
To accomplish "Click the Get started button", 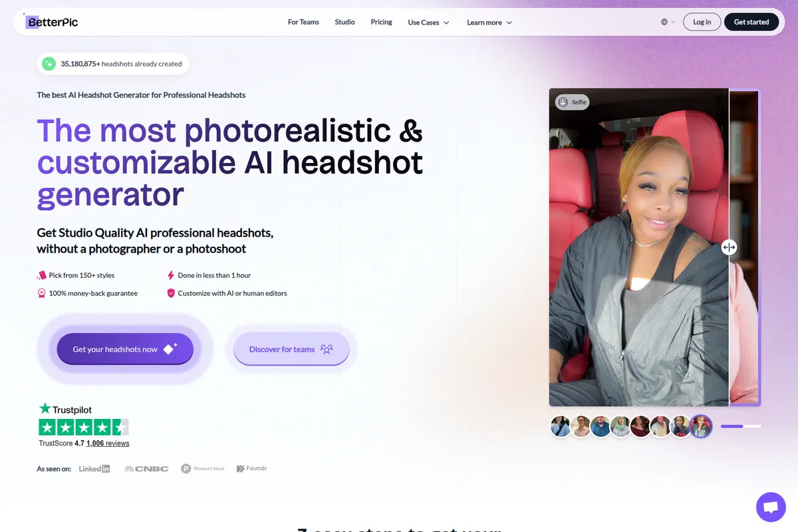I will 751,21.
